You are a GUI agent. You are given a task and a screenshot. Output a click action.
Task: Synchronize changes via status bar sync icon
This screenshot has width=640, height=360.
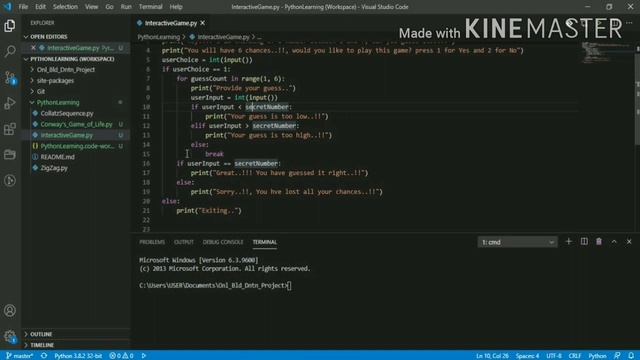click(x=44, y=356)
